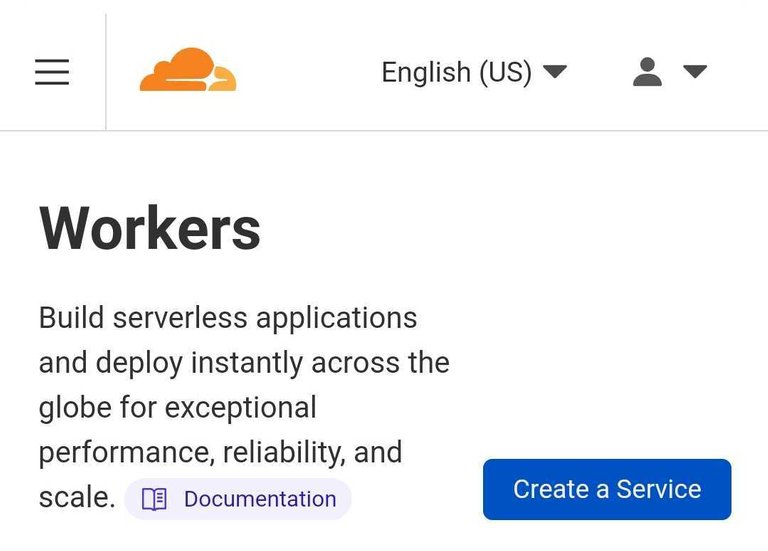
Task: Click the 'Build serverless applications' text line
Action: point(228,318)
